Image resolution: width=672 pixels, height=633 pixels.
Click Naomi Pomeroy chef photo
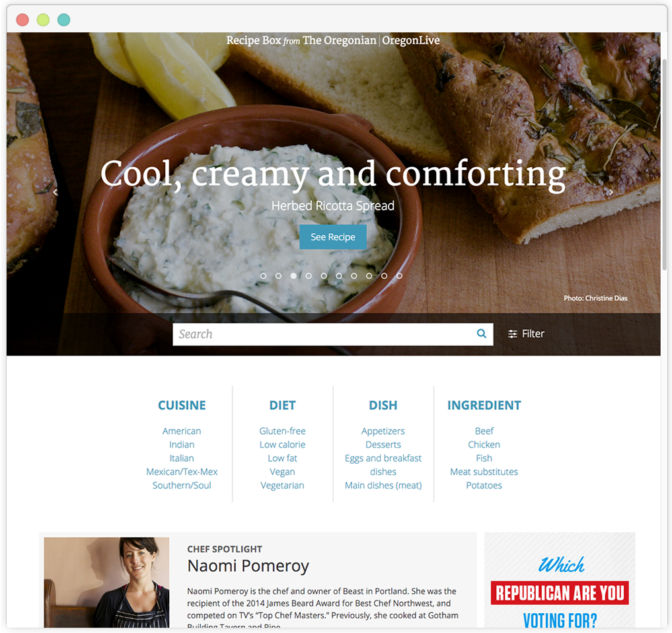point(107,582)
